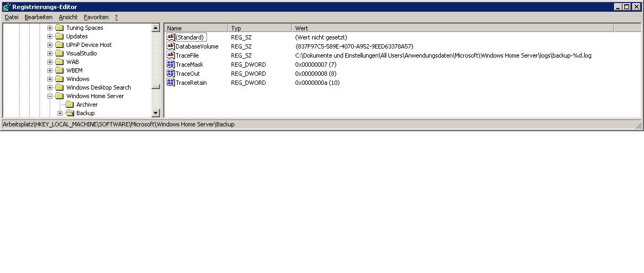This screenshot has height=273, width=644.
Task: Expand the Updates key
Action: coord(50,36)
